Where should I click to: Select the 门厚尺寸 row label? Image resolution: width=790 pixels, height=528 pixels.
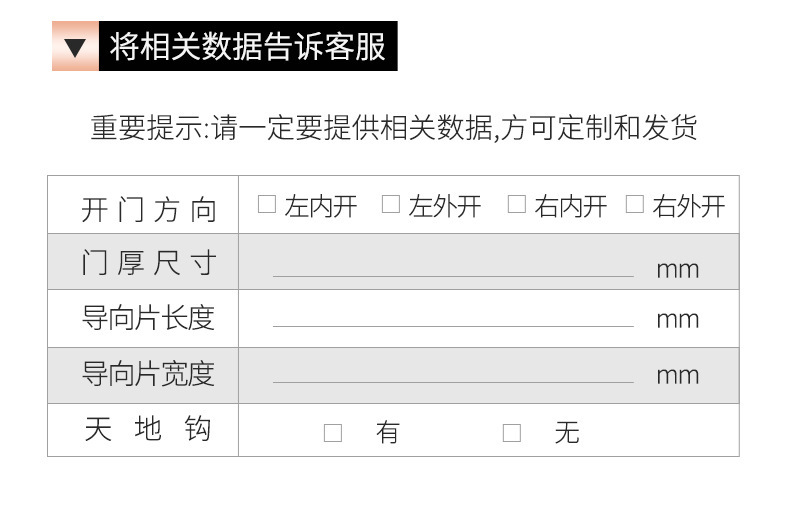point(148,264)
